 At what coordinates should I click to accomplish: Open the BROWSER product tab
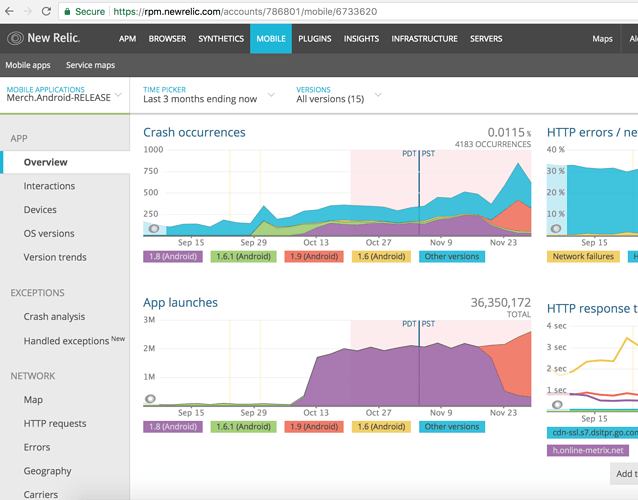point(167,39)
